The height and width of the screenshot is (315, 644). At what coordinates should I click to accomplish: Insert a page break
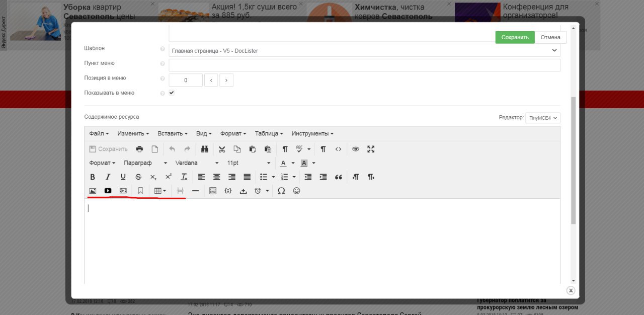(x=180, y=191)
